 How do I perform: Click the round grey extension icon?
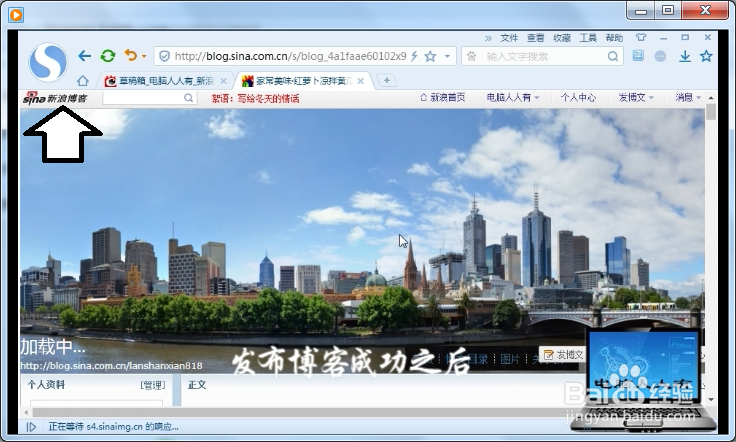pyautogui.click(x=660, y=56)
